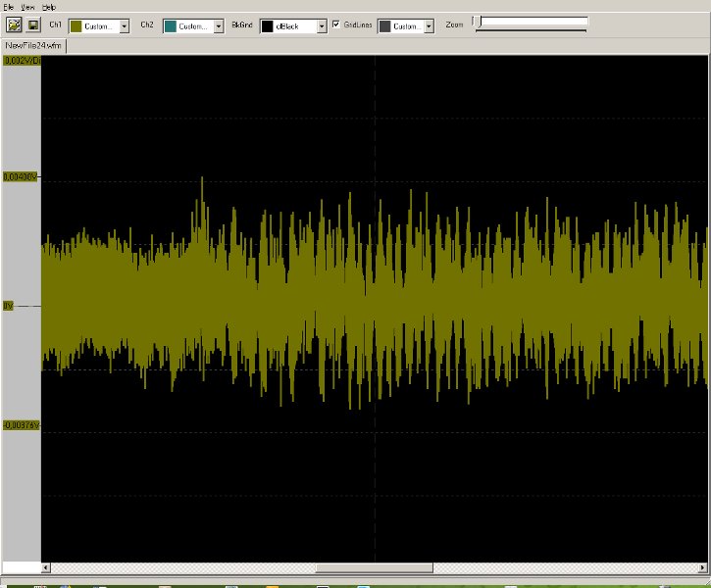Viewport: 711px width, 588px height.
Task: Click the horizontal scrollbar left arrow
Action: pos(46,567)
